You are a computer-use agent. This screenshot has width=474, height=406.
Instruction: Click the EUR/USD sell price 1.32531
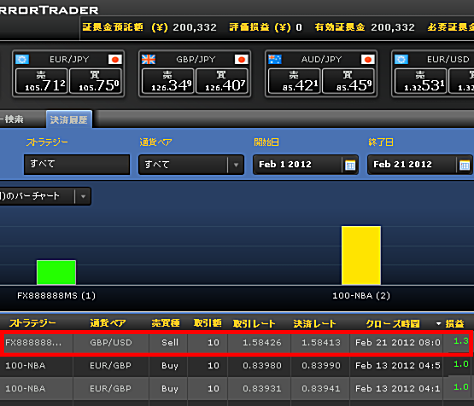pyautogui.click(x=421, y=81)
